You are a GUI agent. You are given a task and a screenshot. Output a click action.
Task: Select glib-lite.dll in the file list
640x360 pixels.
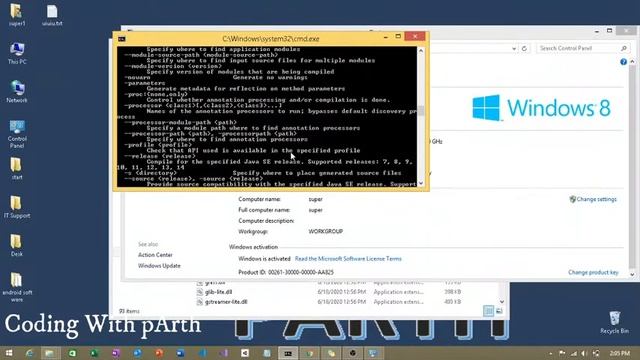(x=218, y=292)
